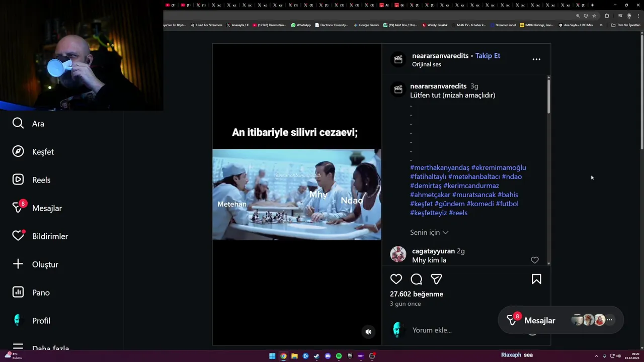Share the post via paper plane icon

(x=436, y=279)
